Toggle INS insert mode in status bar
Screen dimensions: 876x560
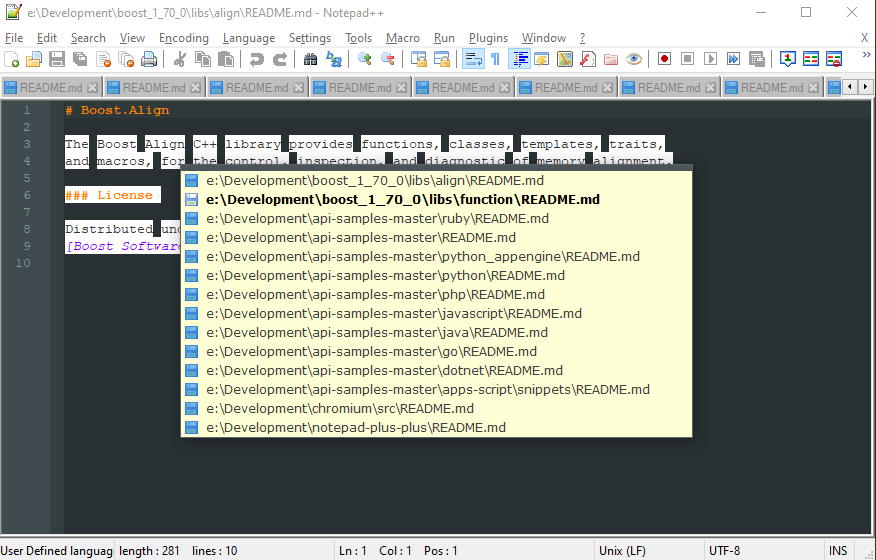(837, 550)
